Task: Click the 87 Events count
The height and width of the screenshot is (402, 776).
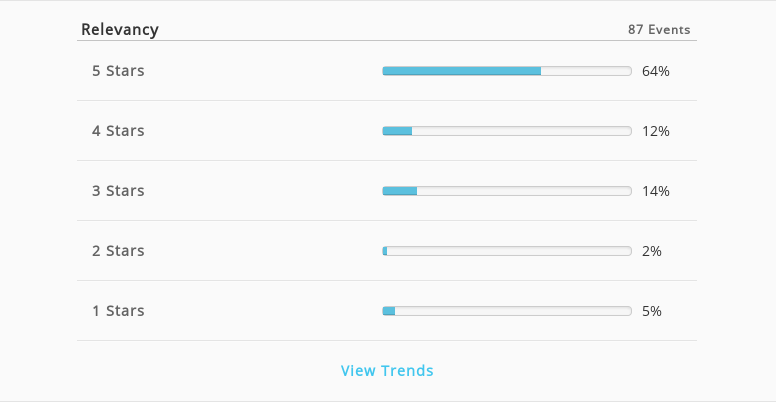Action: [659, 30]
